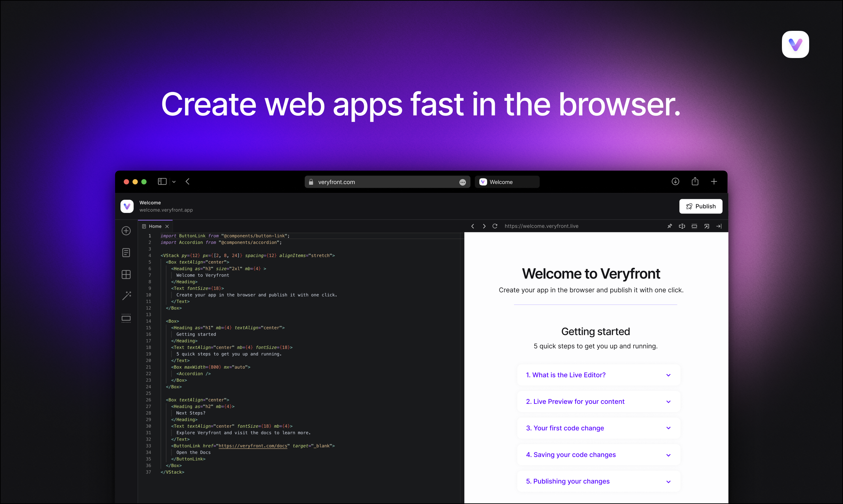Click '5 quick steps to get you up and running.' in preview
The height and width of the screenshot is (504, 843).
click(x=595, y=346)
